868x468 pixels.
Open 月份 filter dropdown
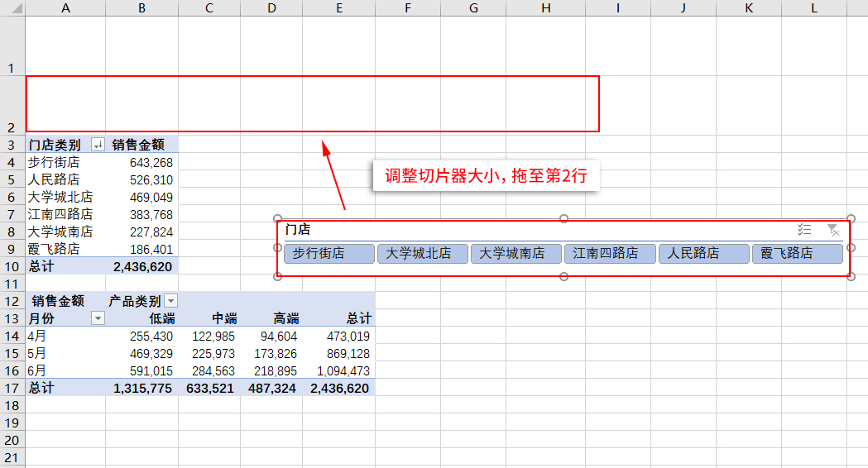[98, 318]
